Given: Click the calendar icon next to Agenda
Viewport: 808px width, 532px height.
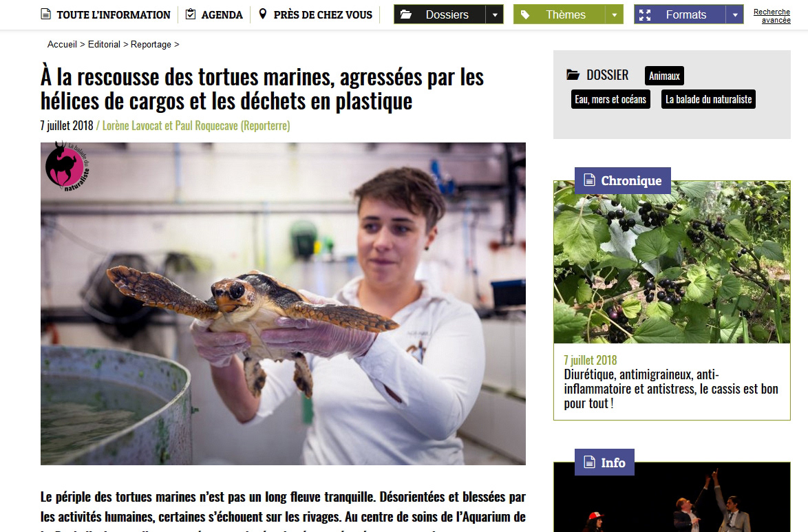Looking at the screenshot, I should point(191,14).
